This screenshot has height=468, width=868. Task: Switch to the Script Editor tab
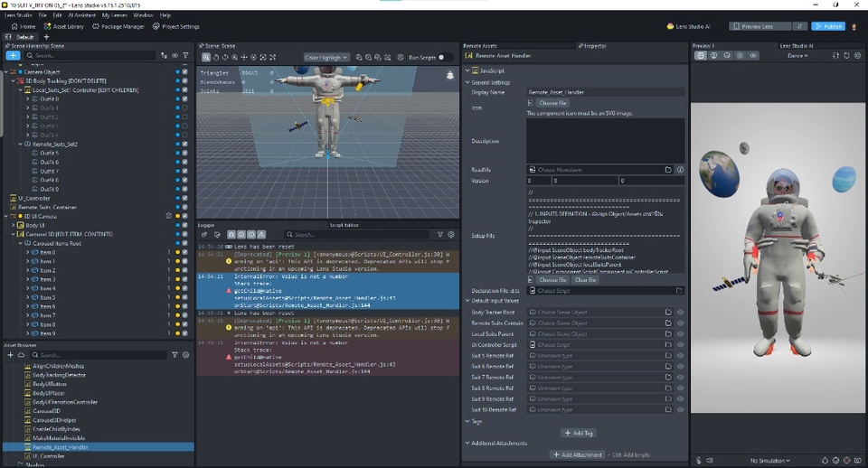[x=344, y=224]
